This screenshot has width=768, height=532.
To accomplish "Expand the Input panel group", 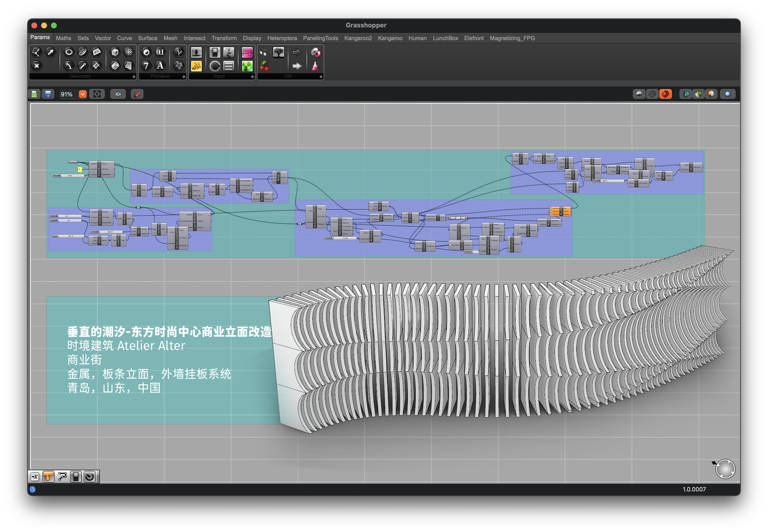I will click(252, 76).
